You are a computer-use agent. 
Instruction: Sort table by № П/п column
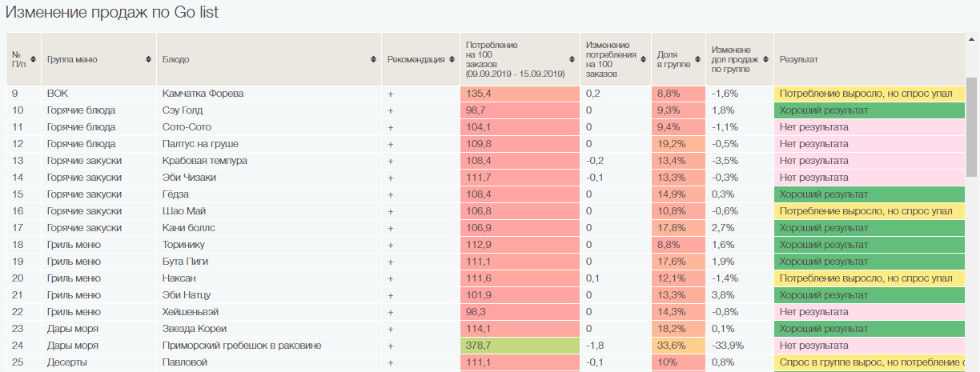pyautogui.click(x=33, y=59)
